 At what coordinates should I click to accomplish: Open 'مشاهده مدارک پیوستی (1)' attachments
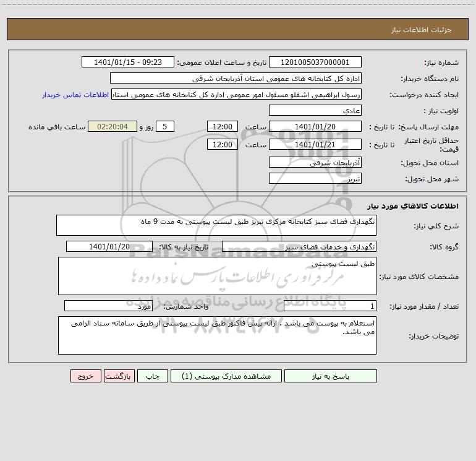click(226, 376)
